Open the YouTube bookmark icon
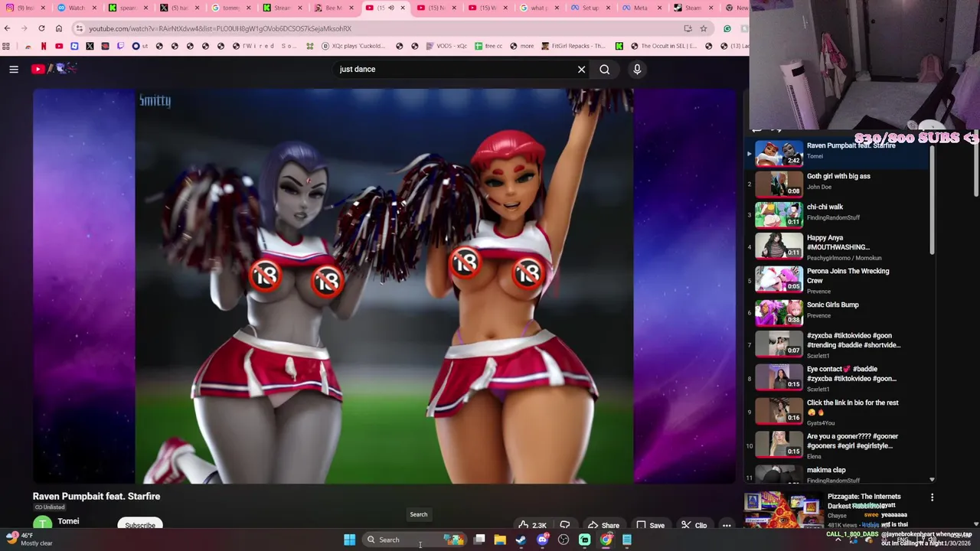 [x=59, y=46]
